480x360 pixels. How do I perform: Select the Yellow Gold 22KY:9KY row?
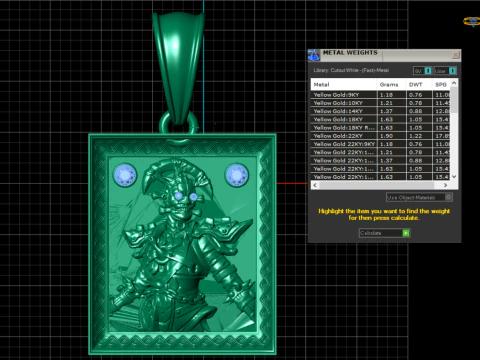(x=380, y=144)
